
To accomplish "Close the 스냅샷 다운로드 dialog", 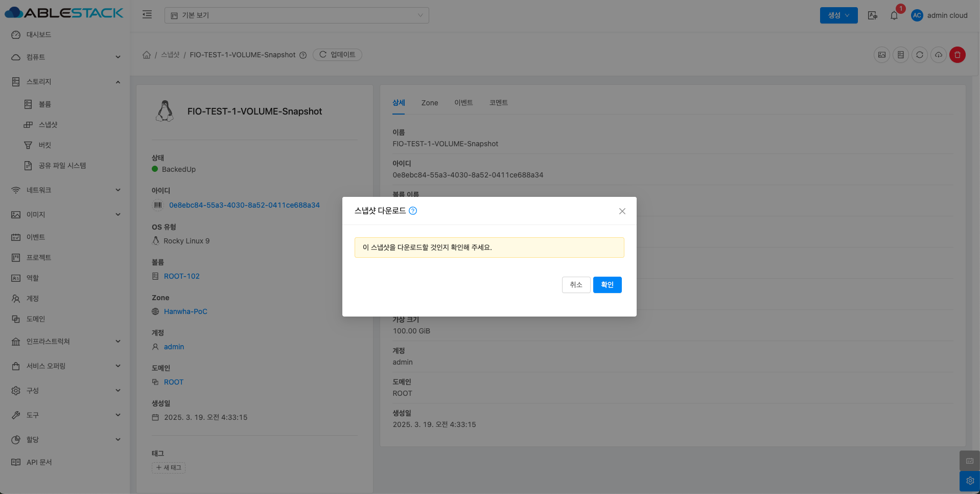I will coord(622,211).
